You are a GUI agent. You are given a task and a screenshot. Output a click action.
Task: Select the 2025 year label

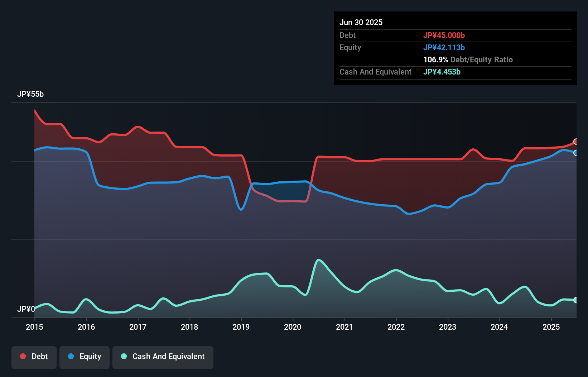click(x=551, y=327)
